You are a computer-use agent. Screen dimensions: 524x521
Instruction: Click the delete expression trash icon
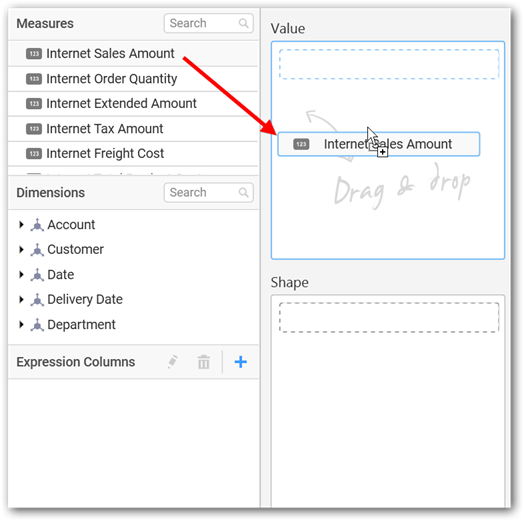coord(204,362)
